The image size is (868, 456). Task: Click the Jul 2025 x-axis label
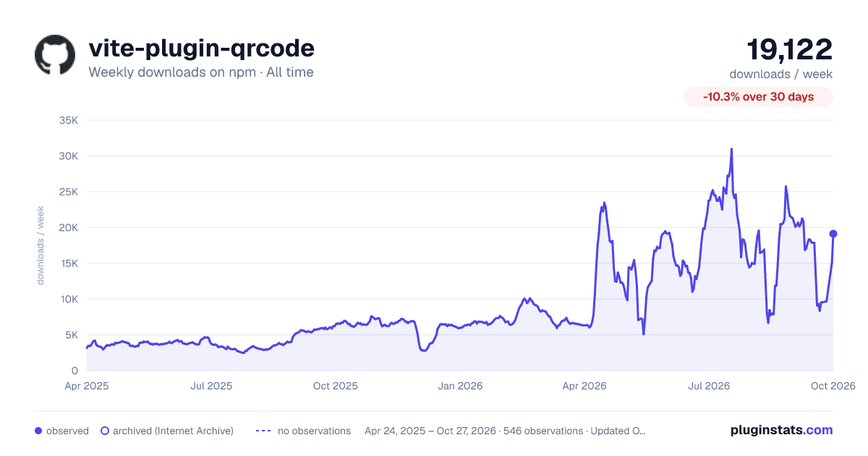[211, 386]
